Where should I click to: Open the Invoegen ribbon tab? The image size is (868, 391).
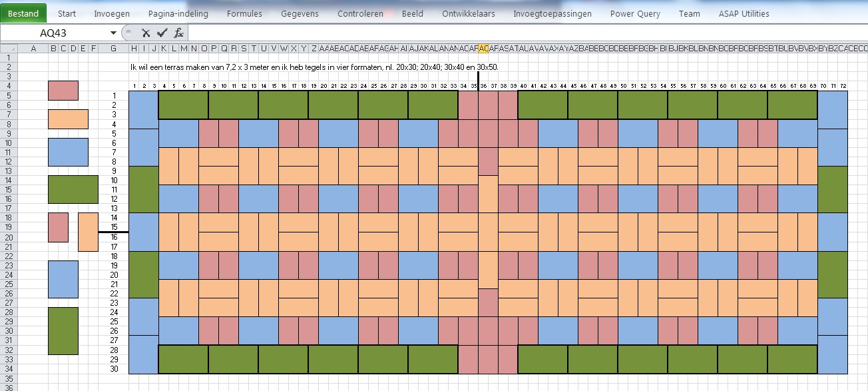112,13
